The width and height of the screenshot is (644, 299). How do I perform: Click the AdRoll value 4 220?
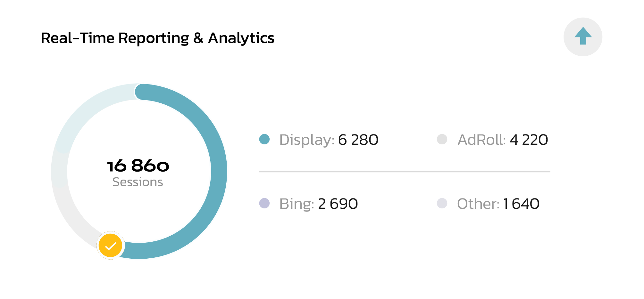(529, 140)
